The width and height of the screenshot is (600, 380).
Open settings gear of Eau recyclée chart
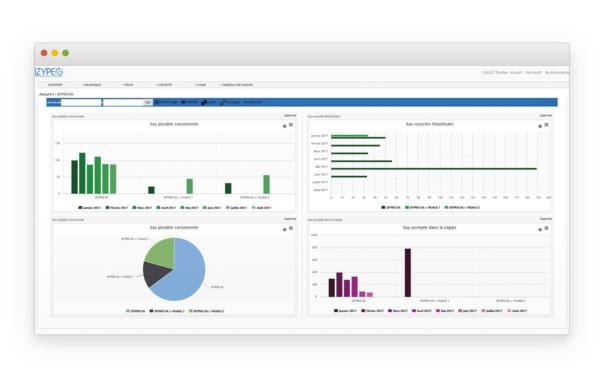[x=540, y=126]
